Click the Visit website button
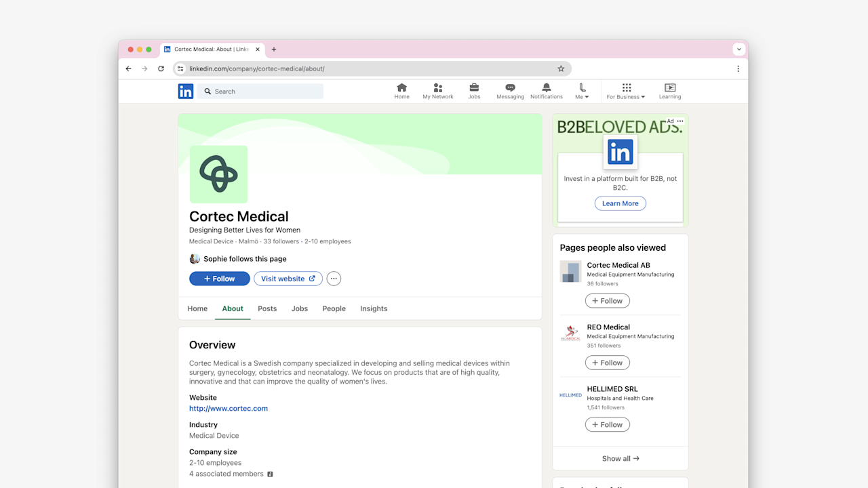Image resolution: width=868 pixels, height=488 pixels. tap(288, 279)
